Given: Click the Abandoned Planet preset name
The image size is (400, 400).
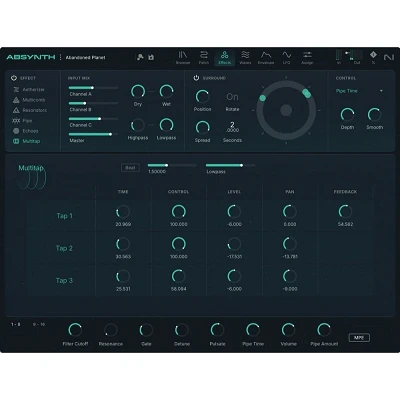Looking at the screenshot, I should [x=85, y=57].
